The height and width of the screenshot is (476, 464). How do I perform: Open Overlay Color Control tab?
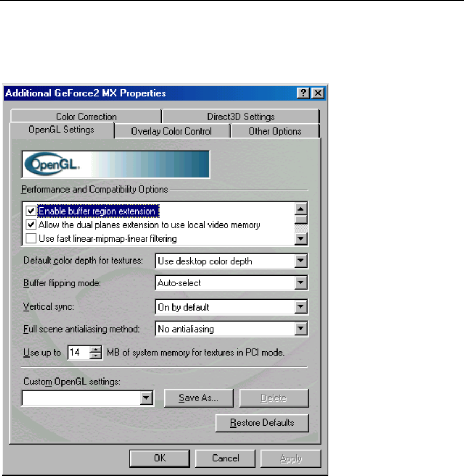pyautogui.click(x=171, y=131)
